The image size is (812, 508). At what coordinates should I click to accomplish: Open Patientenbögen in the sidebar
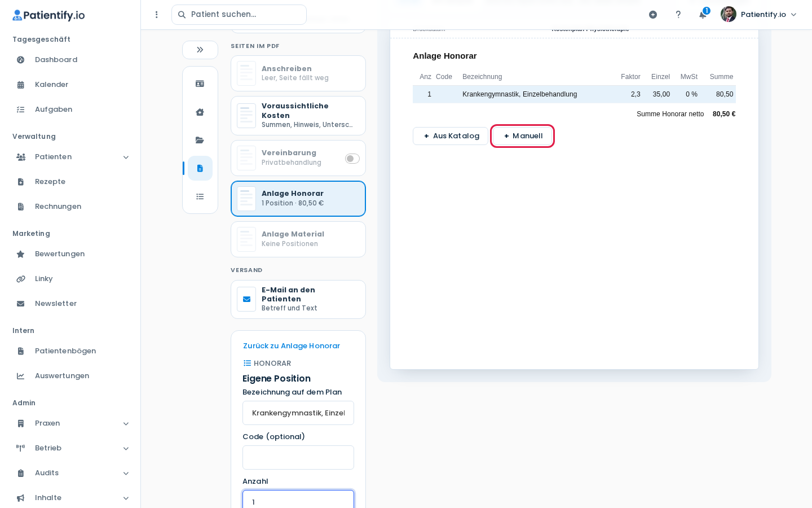coord(65,351)
